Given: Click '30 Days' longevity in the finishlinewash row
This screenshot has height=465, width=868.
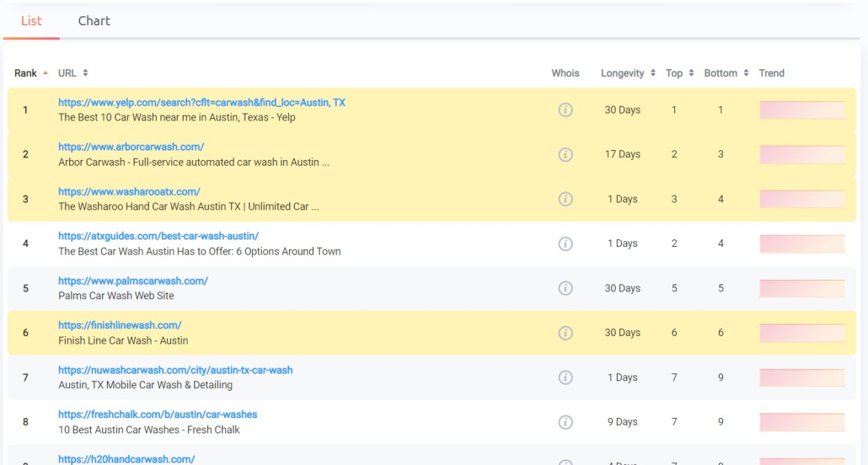Looking at the screenshot, I should [622, 333].
